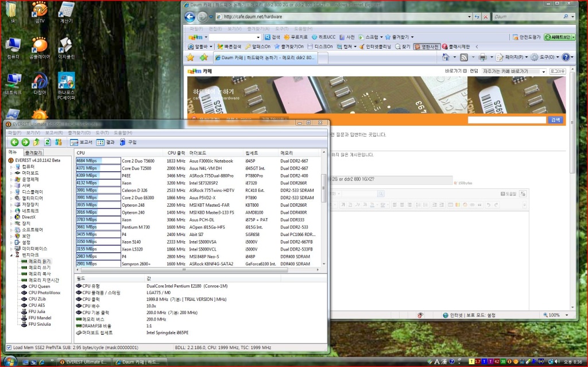Click the IE favorites star icon

coord(191,57)
